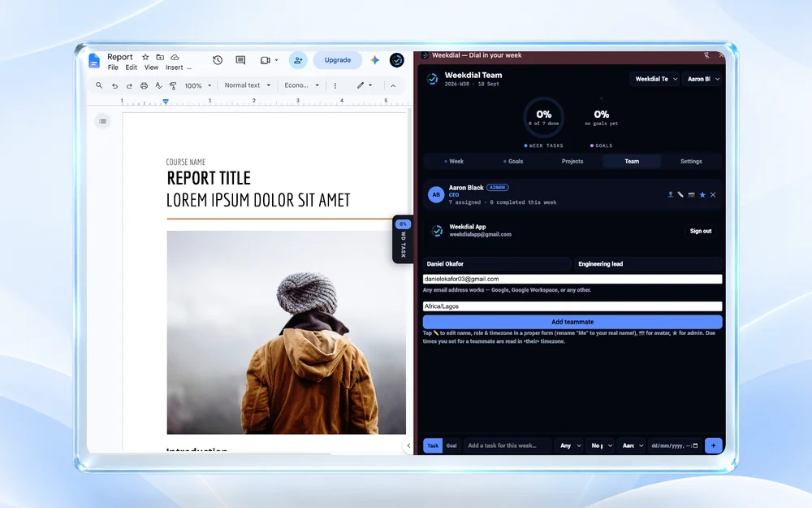The image size is (812, 508).
Task: Switch to the Settings tab
Action: coord(691,161)
